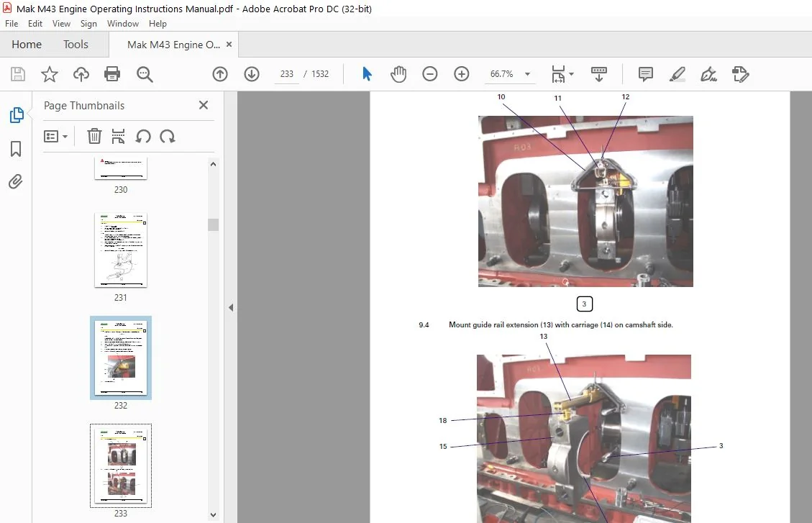812x523 pixels.
Task: Close the Mak M43 Engine document tab
Action: [229, 45]
